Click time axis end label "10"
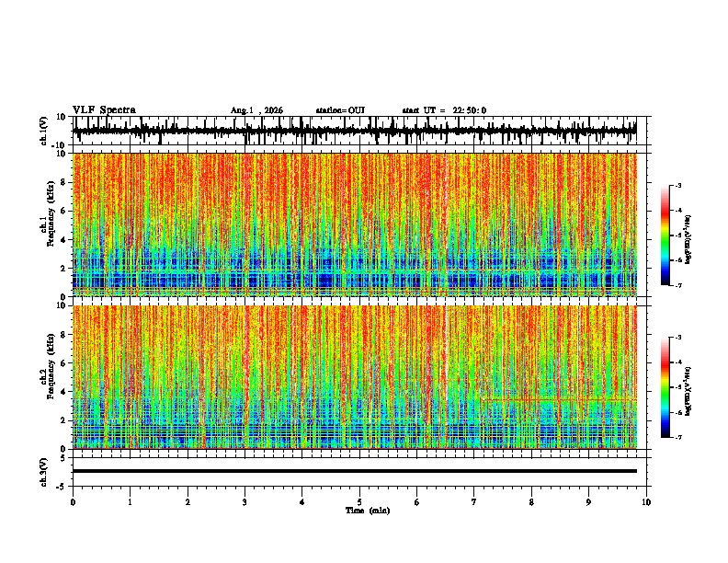Viewport: 728px width, 563px height. pyautogui.click(x=646, y=502)
